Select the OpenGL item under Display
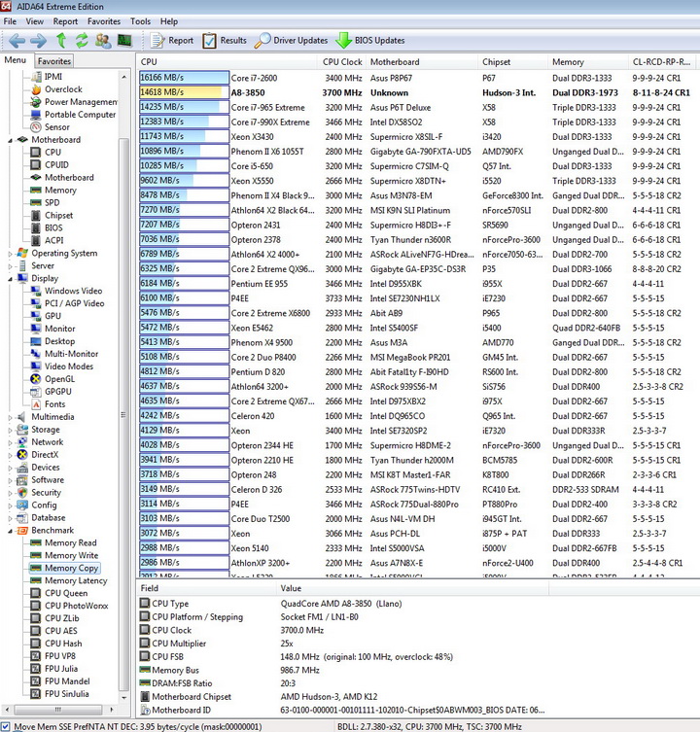700x732 pixels. [x=52, y=379]
